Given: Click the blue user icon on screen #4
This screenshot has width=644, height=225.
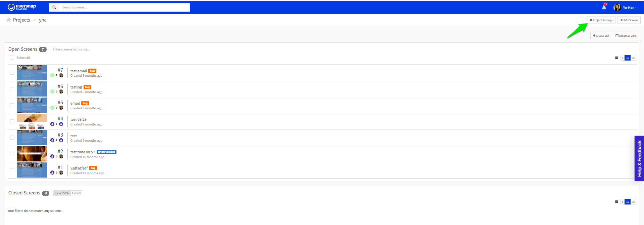Looking at the screenshot, I should (52, 124).
